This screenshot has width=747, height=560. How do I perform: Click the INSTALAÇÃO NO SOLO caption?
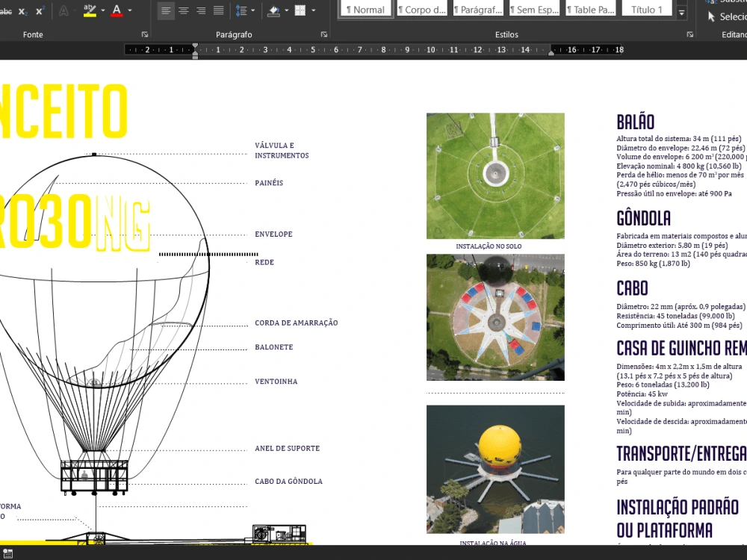point(489,246)
